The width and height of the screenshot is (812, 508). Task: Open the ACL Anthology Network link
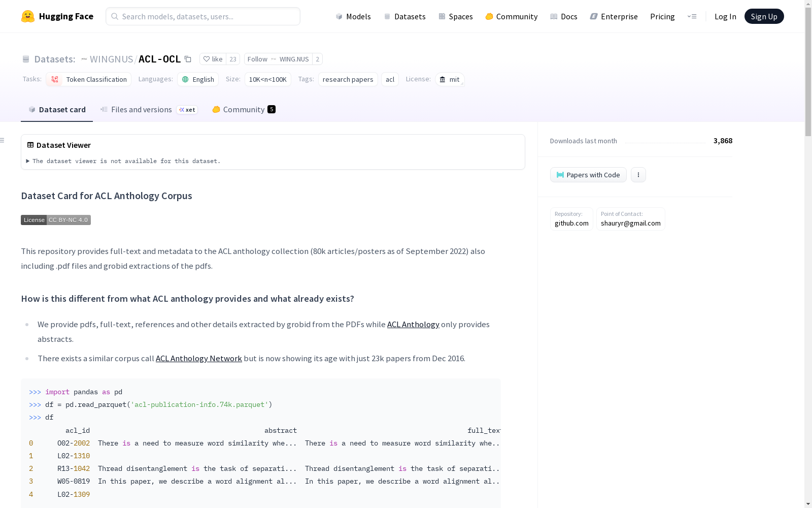[x=199, y=359]
